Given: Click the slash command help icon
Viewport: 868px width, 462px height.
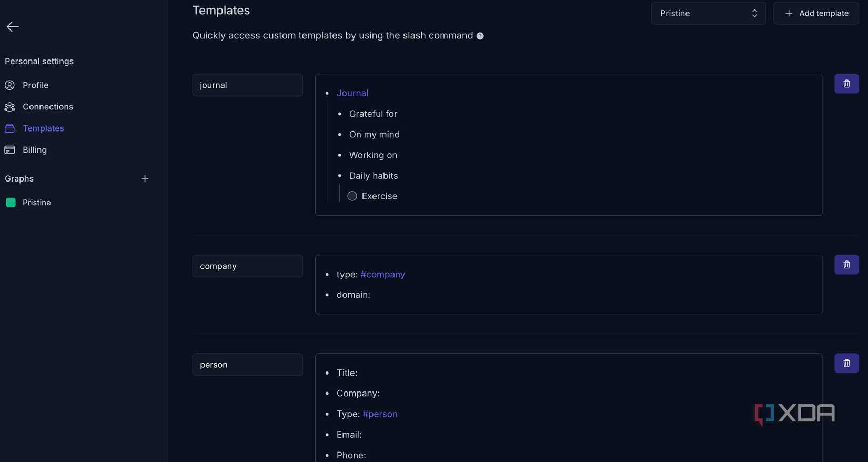Looking at the screenshot, I should point(480,36).
